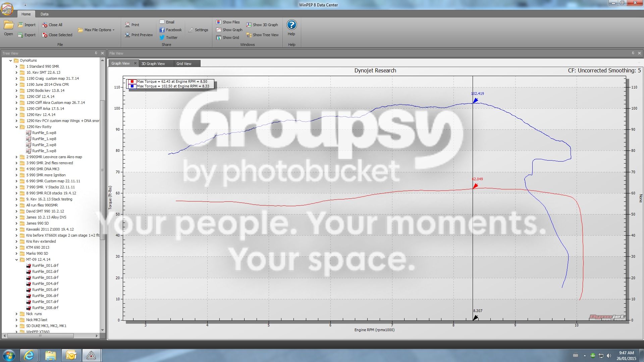The width and height of the screenshot is (644, 362).
Task: Open the Help question mark icon
Action: (x=291, y=25)
